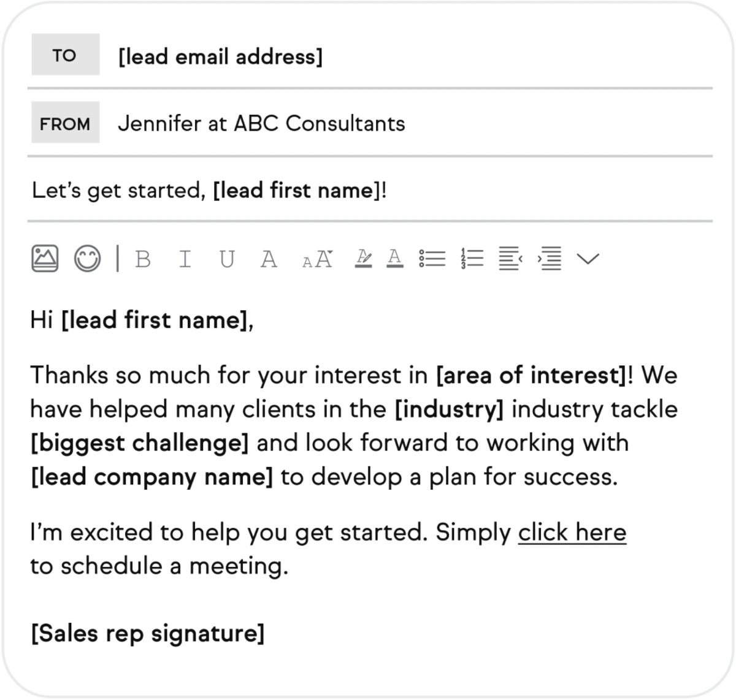Choose the font color underlined A

coord(395,258)
